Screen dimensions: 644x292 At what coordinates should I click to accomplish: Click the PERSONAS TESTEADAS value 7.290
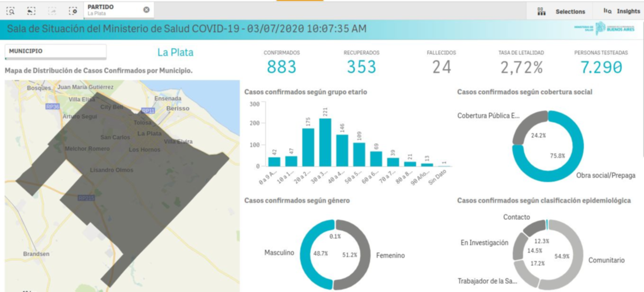pos(601,67)
